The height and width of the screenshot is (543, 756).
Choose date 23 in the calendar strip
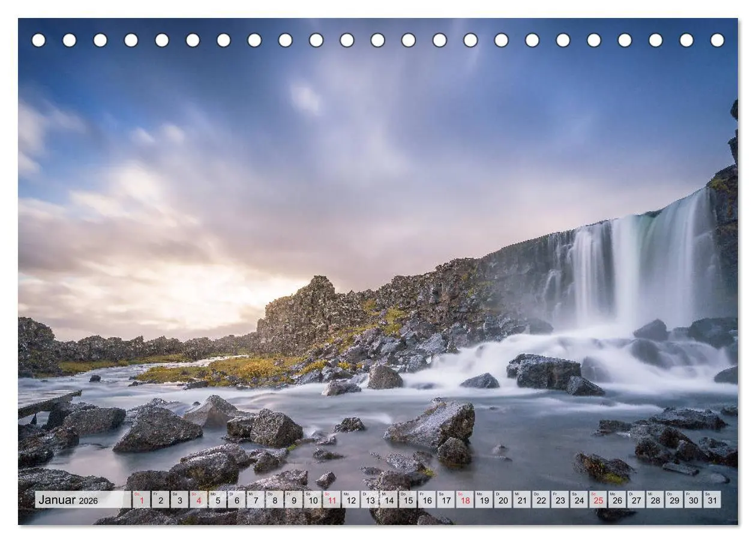(560, 500)
